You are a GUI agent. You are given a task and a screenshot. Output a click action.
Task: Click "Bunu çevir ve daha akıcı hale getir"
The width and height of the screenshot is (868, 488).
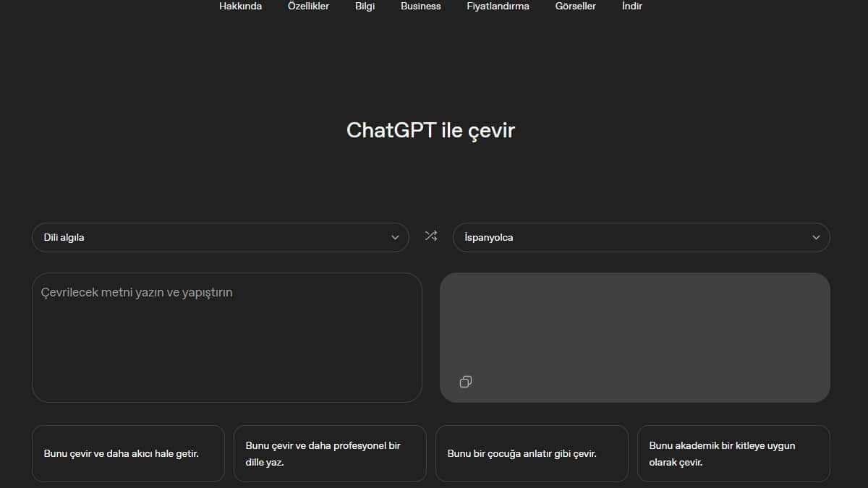coord(128,453)
